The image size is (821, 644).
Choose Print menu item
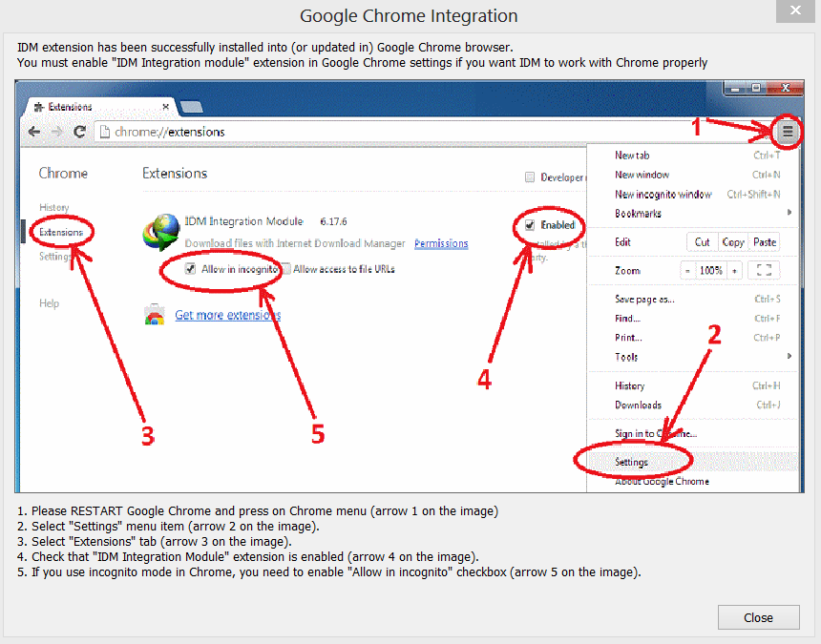click(691, 338)
